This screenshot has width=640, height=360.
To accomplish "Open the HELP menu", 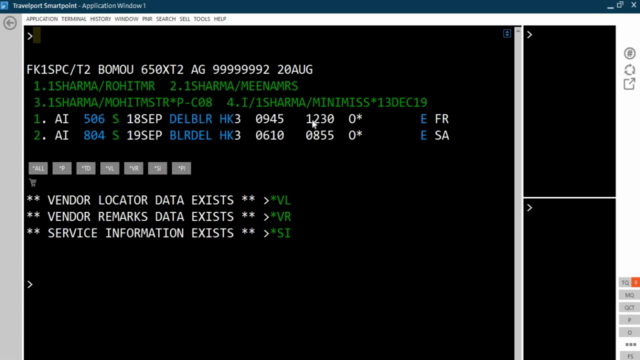I will point(220,19).
